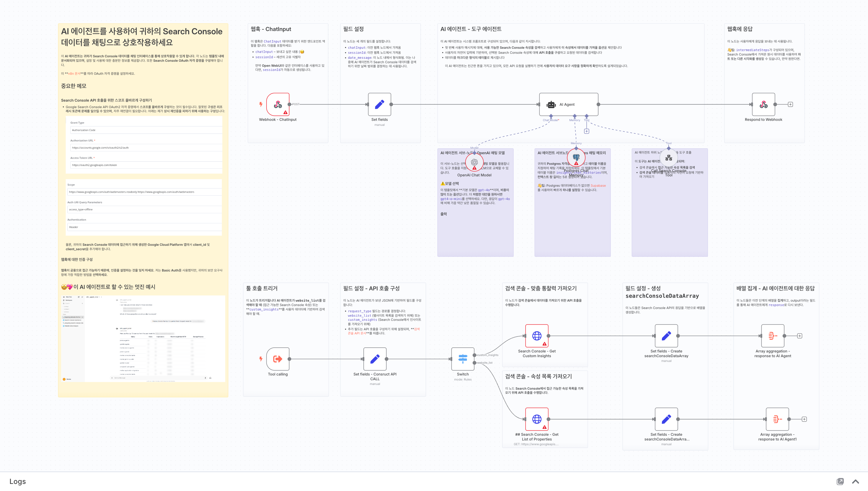
Task: Click the Authorization URL field in note
Action: (x=146, y=148)
